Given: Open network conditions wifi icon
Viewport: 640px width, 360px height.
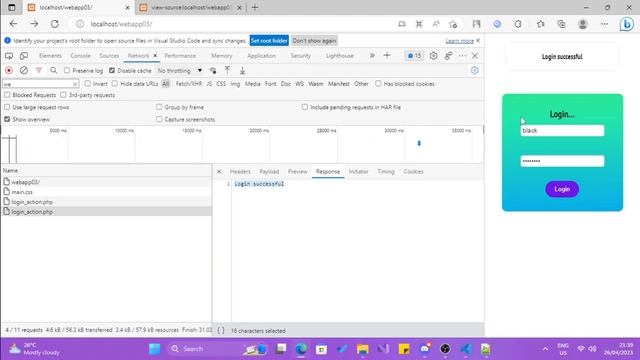Looking at the screenshot, I should tap(213, 71).
